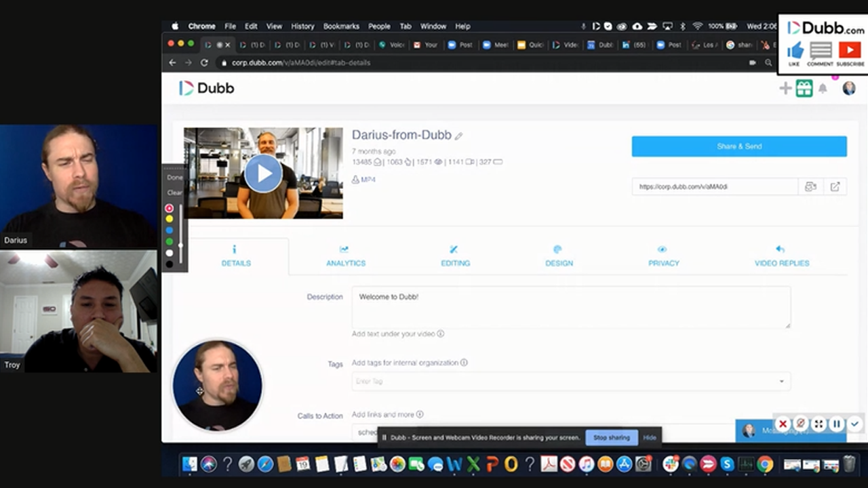Screen dimensions: 868x488
Task: Click the four-dot recorder control icon
Action: (818, 424)
